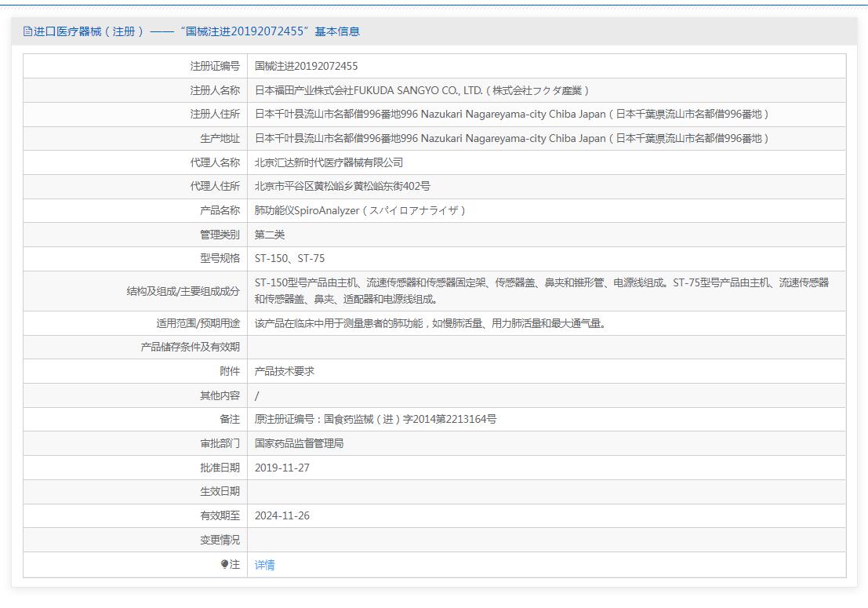868x608 pixels.
Task: Select expiry date 2024-11-26
Action: click(x=281, y=515)
